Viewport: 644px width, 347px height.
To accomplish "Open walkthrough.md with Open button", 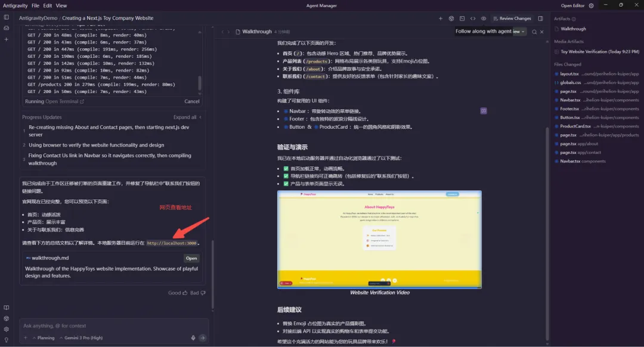I will pos(191,258).
